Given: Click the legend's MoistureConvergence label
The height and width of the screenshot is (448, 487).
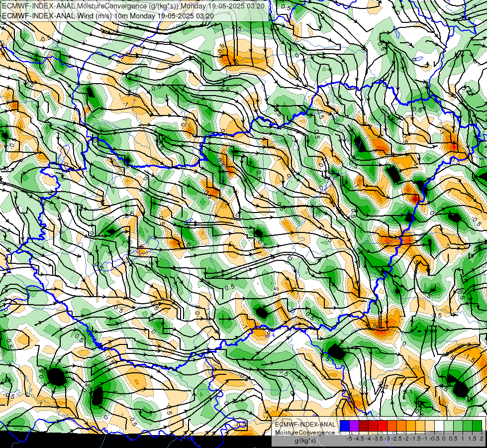Looking at the screenshot, I should pyautogui.click(x=305, y=433).
